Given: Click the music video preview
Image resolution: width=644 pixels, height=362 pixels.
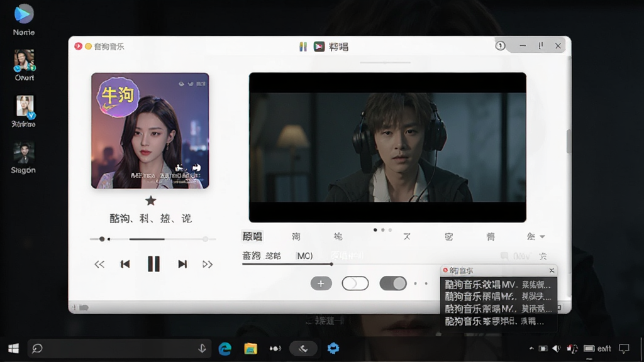Looking at the screenshot, I should 387,147.
